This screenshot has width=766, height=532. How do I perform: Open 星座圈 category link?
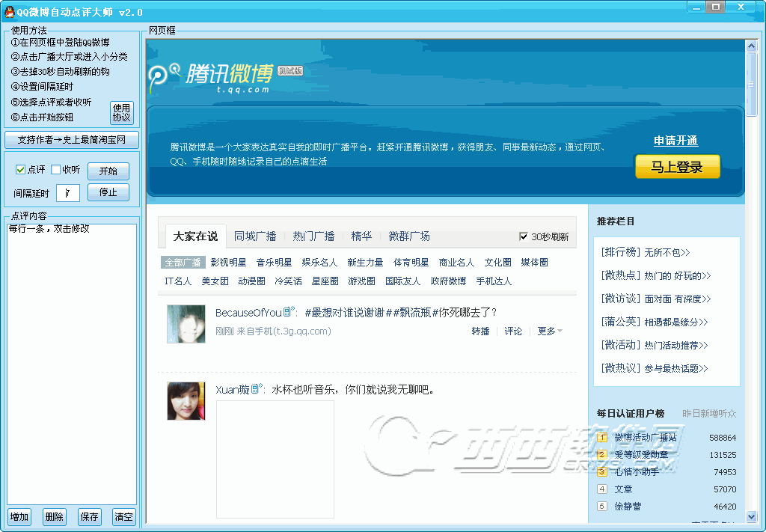tap(325, 281)
